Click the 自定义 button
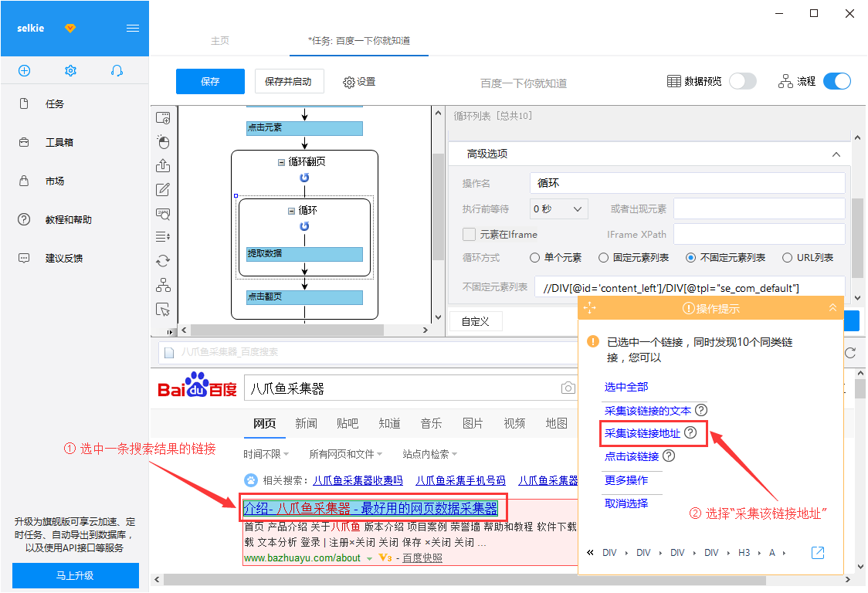The height and width of the screenshot is (593, 868). coord(476,322)
